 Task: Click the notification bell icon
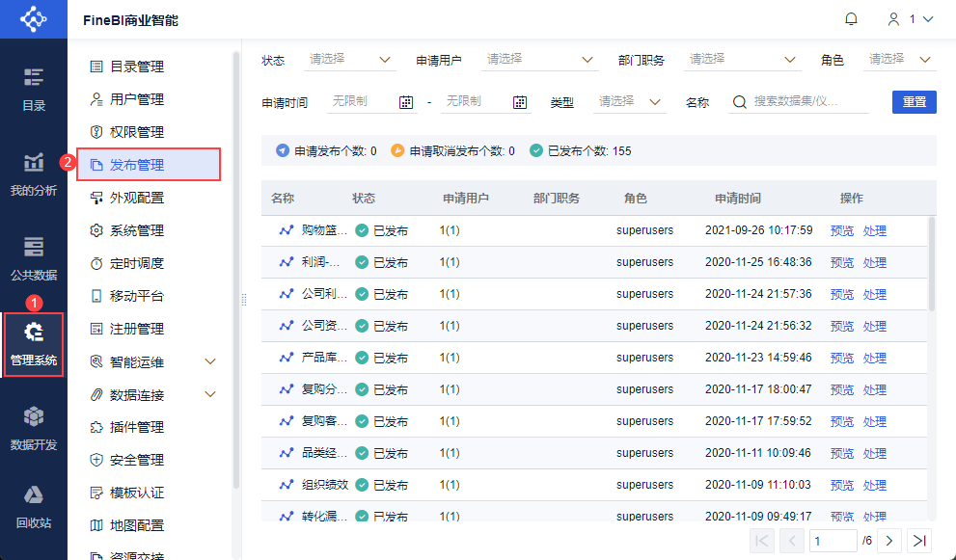click(851, 18)
